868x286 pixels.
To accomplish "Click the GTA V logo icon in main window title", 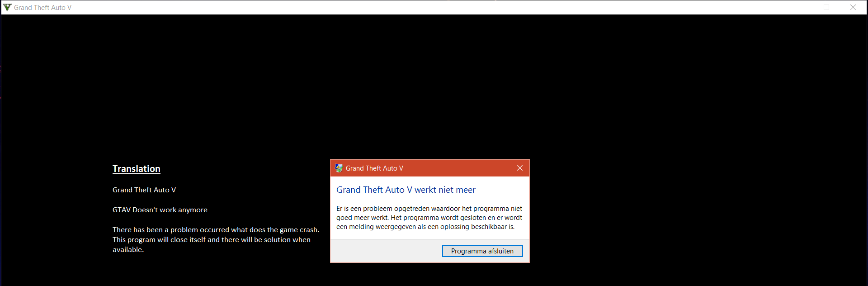I will pyautogui.click(x=7, y=7).
